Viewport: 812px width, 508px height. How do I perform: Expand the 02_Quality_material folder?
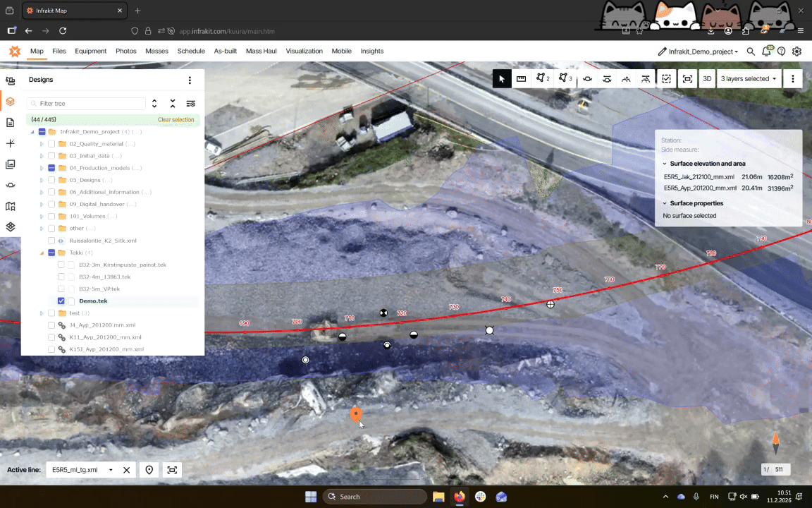tap(42, 144)
